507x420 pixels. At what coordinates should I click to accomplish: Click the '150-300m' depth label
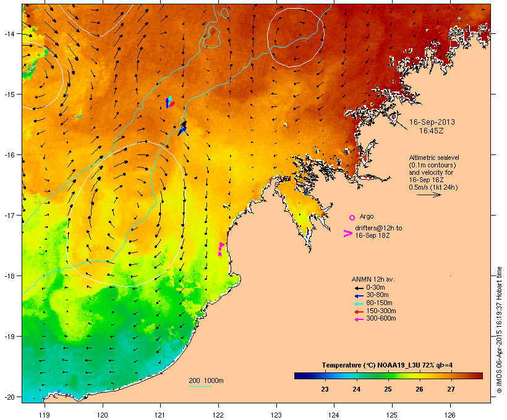click(x=381, y=311)
